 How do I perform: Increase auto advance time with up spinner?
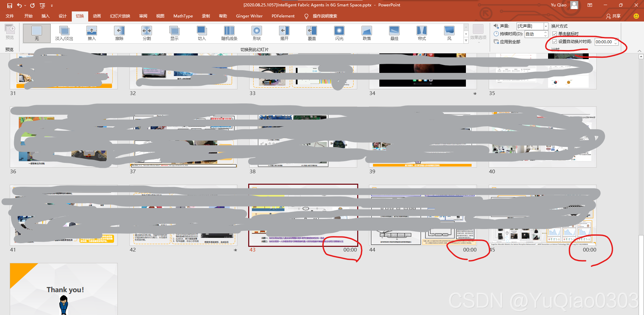coord(616,40)
